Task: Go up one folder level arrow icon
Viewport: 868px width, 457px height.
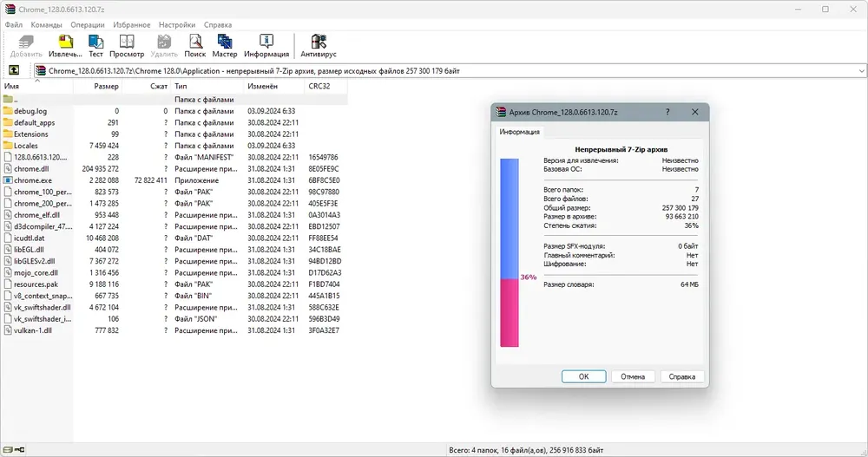Action: pyautogui.click(x=14, y=70)
